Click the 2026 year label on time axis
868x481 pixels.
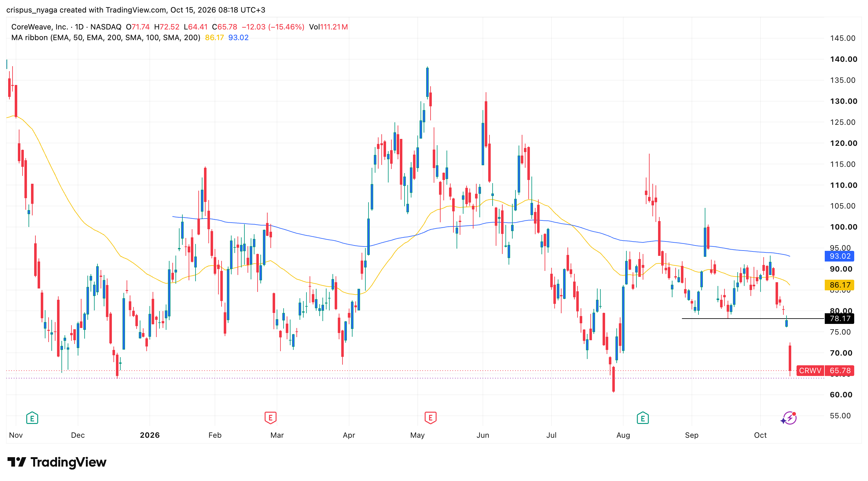click(149, 435)
